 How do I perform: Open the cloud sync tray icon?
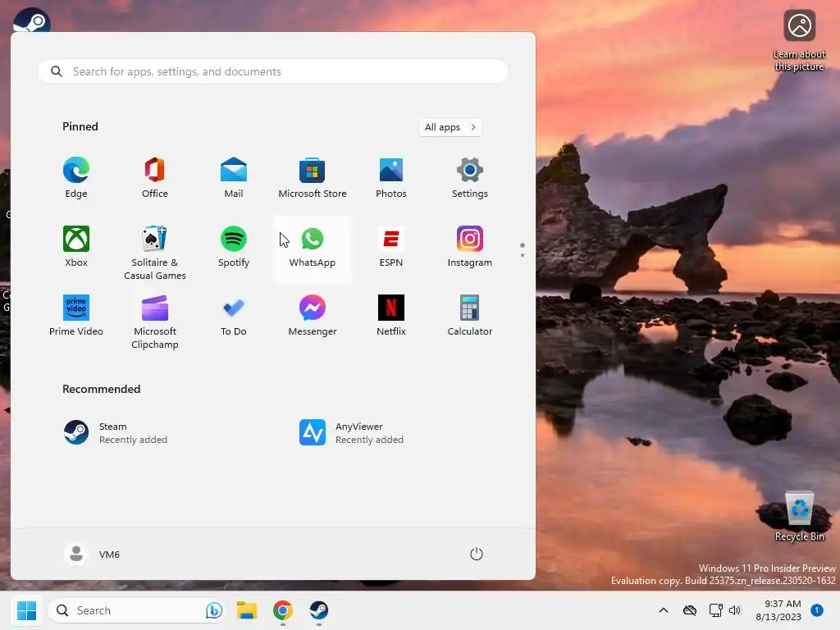[x=690, y=610]
